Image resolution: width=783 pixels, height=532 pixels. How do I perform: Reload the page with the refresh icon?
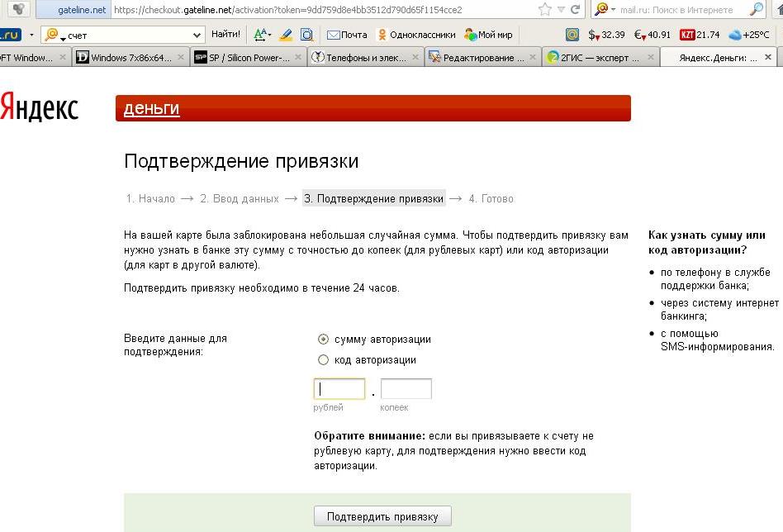point(575,9)
